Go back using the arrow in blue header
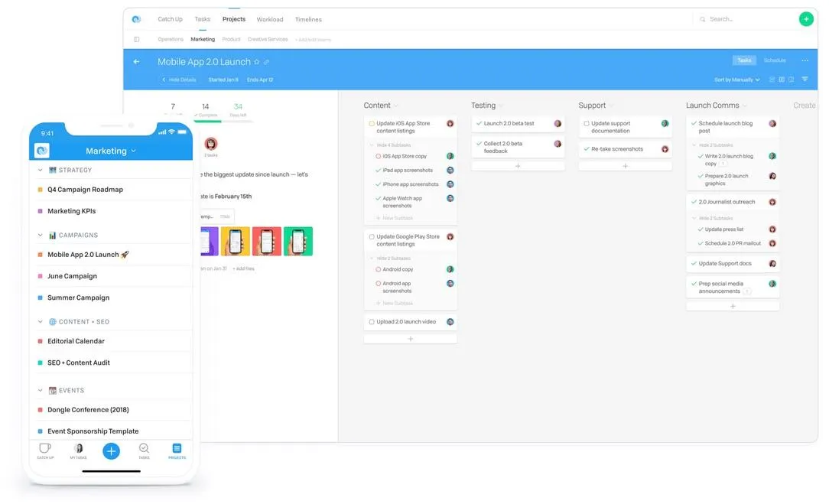Image resolution: width=829 pixels, height=504 pixels. (136, 62)
